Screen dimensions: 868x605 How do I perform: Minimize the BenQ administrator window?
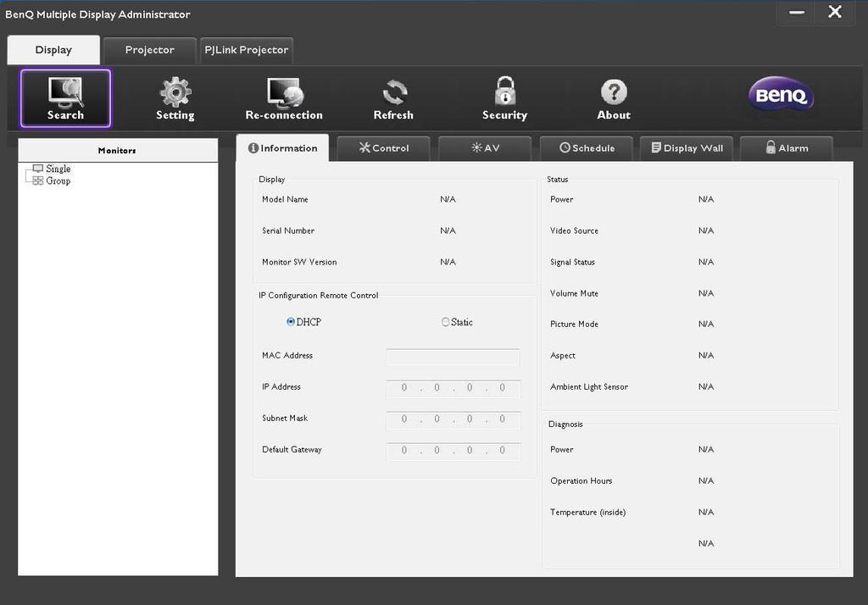(797, 12)
